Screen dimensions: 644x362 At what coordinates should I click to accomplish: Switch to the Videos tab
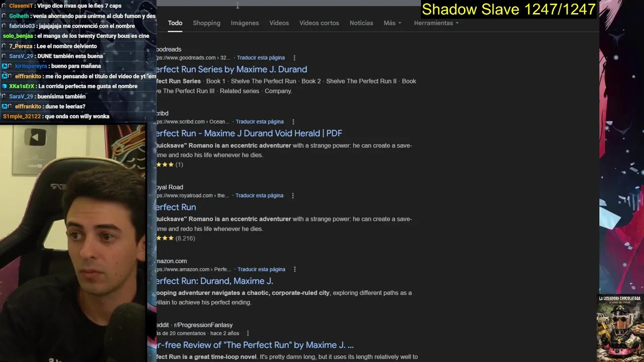click(x=279, y=23)
